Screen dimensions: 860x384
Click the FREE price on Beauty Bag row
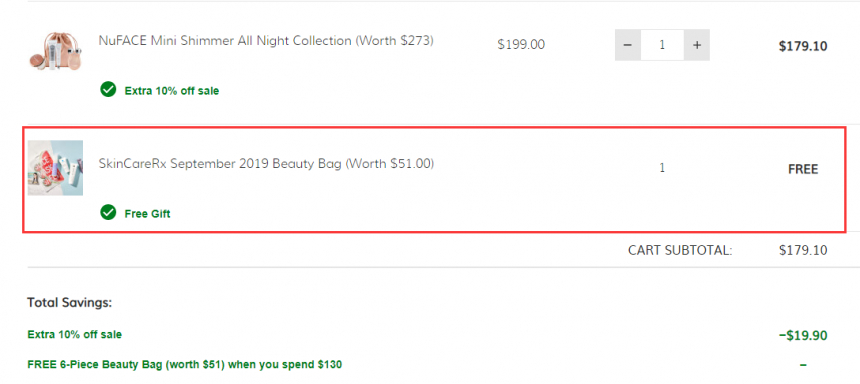(x=803, y=170)
